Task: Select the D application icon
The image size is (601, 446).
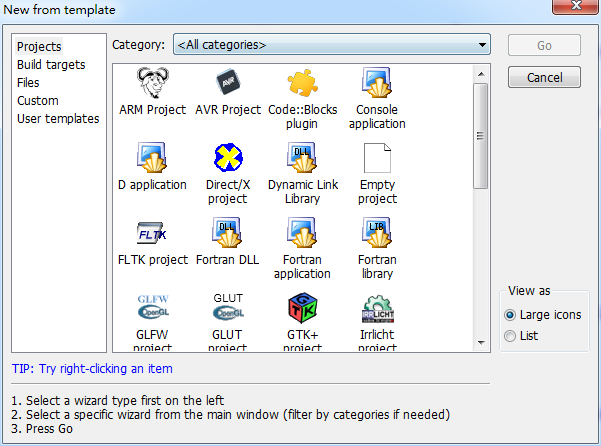Action: (152, 157)
